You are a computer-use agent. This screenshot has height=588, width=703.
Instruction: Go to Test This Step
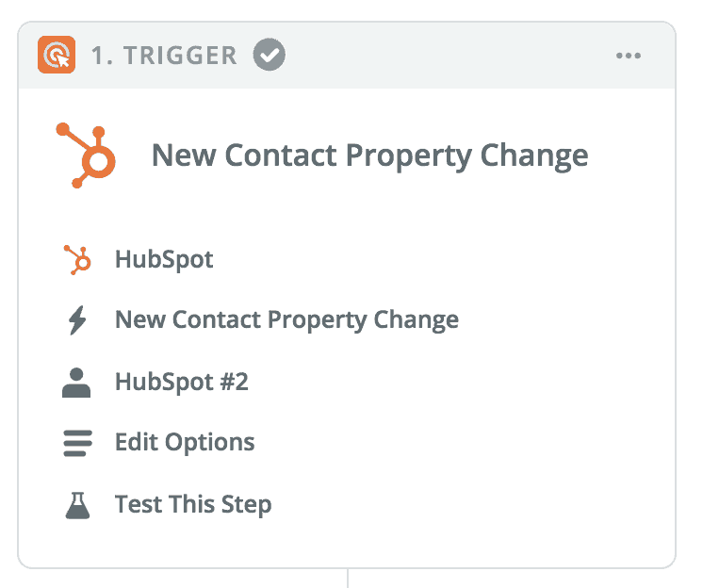pos(193,505)
